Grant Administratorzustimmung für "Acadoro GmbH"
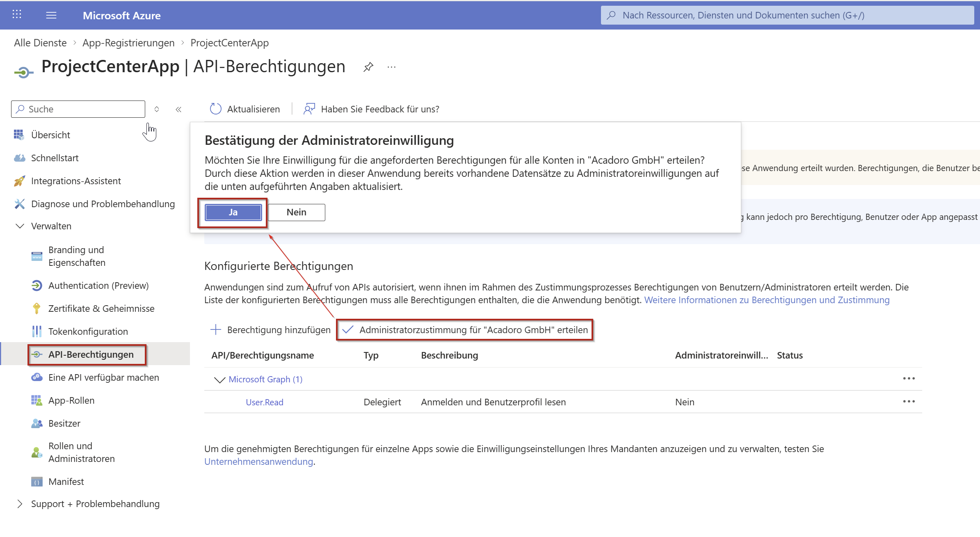This screenshot has height=537, width=980. [465, 330]
